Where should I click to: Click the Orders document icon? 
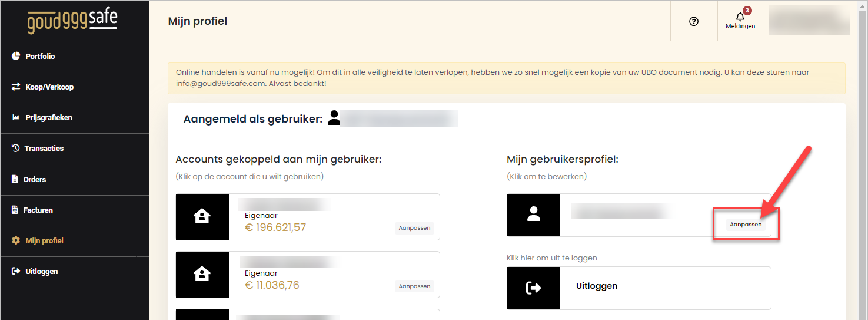[15, 179]
